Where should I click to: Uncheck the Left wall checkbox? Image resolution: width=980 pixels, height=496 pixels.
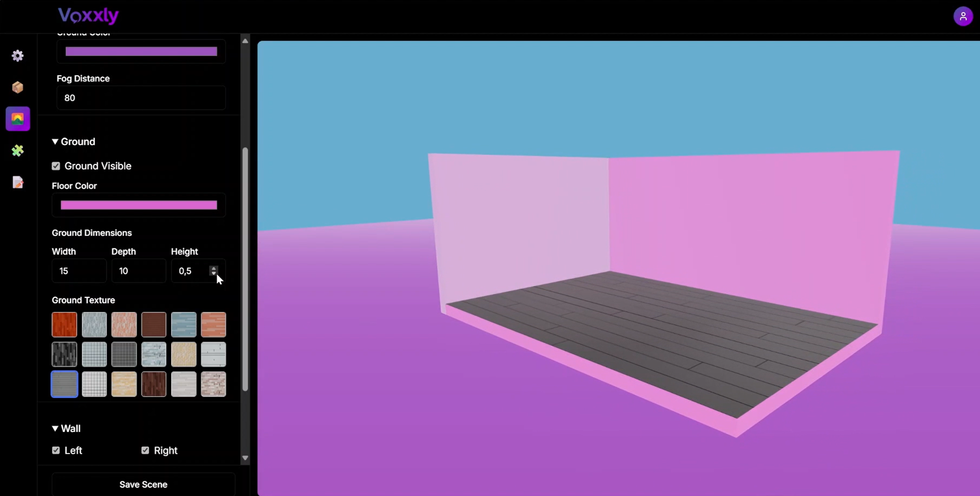pyautogui.click(x=56, y=450)
